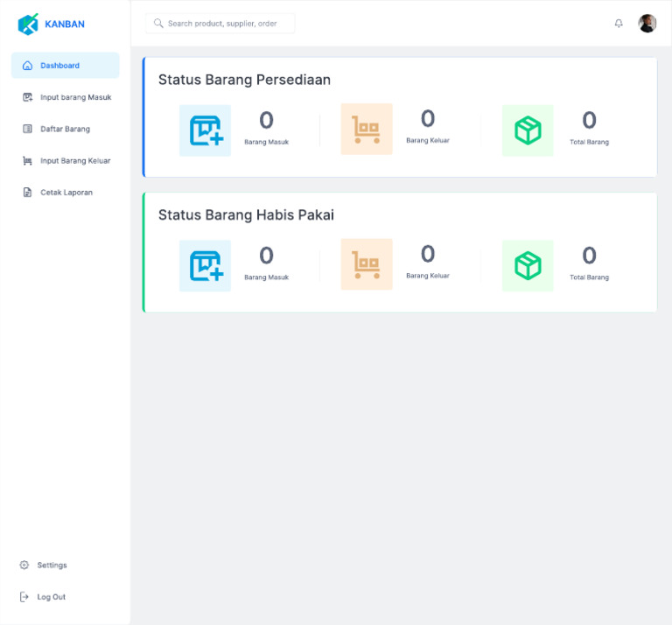Viewport: 672px width, 625px height.
Task: Click Barang Keluar label in Habis Pakai card
Action: pyautogui.click(x=428, y=276)
